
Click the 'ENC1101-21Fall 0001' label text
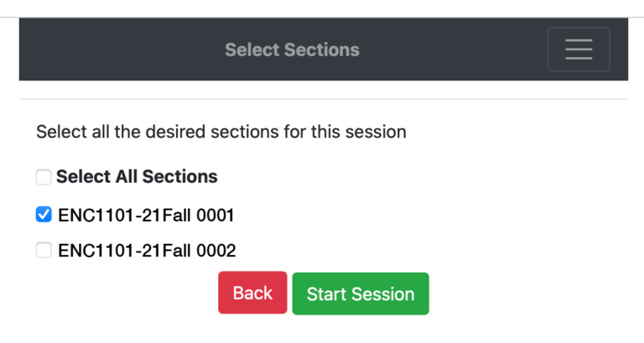point(146,216)
